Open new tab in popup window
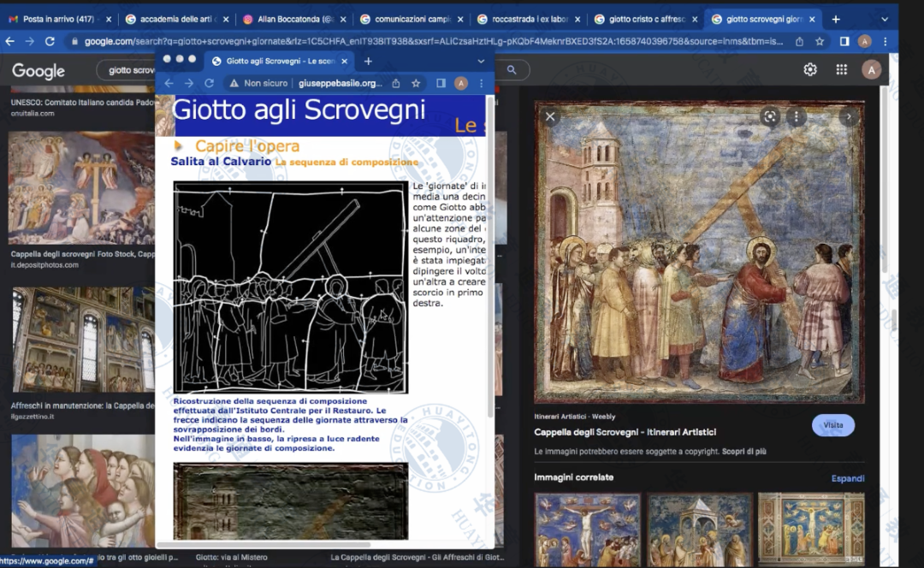The image size is (924, 568). click(368, 61)
